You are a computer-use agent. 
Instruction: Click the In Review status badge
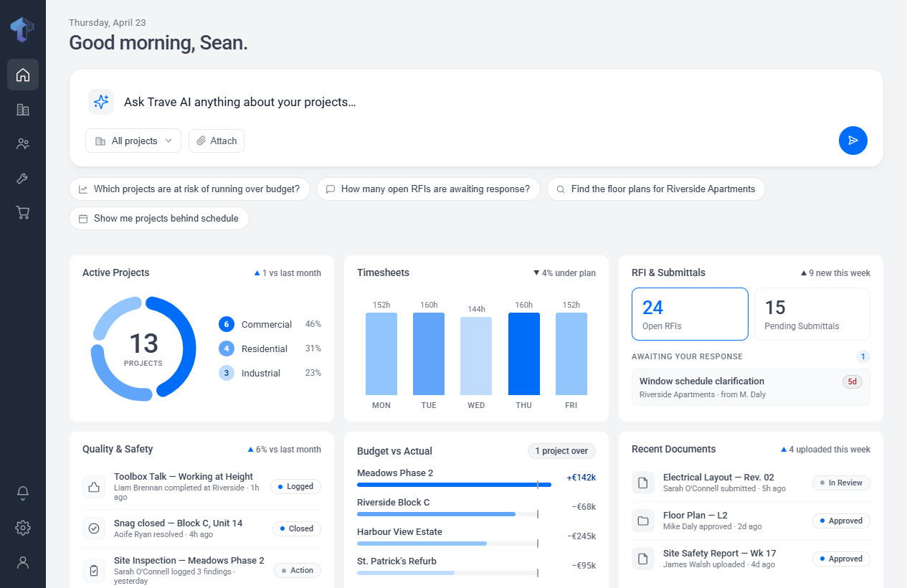(841, 483)
